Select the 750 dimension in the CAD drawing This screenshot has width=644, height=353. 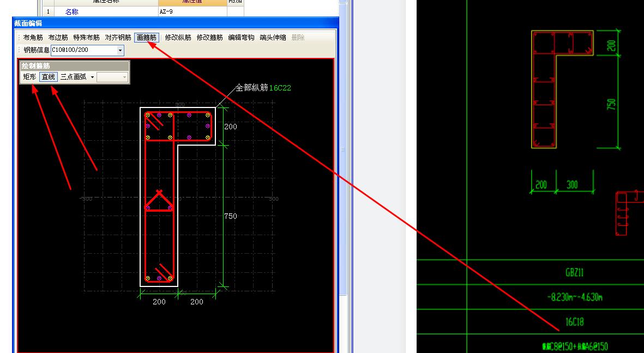pos(611,104)
